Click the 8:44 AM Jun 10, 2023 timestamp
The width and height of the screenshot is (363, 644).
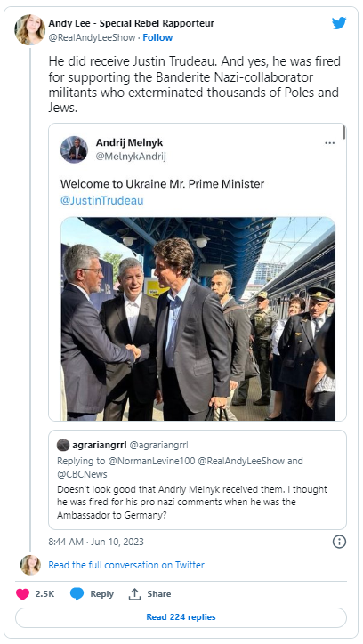96,542
